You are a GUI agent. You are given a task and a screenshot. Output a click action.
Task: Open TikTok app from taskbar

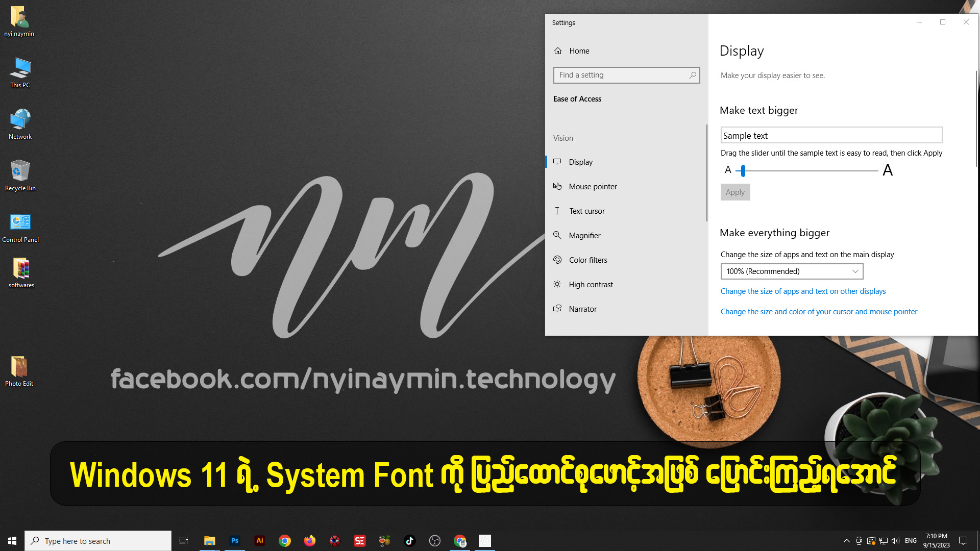point(410,541)
